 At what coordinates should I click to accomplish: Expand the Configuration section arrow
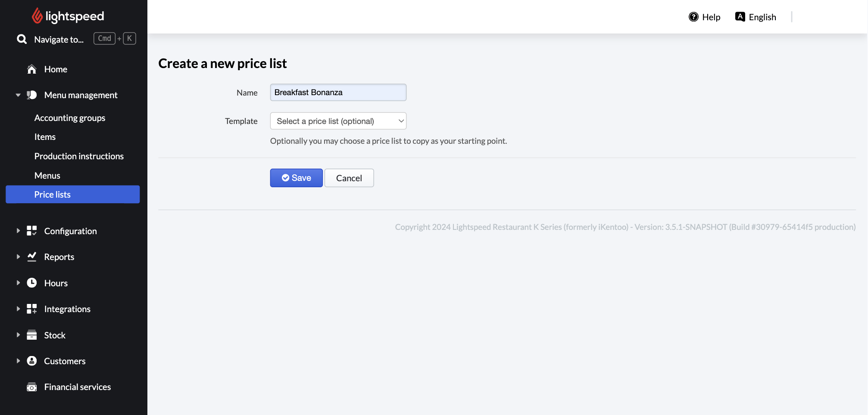[x=18, y=231]
